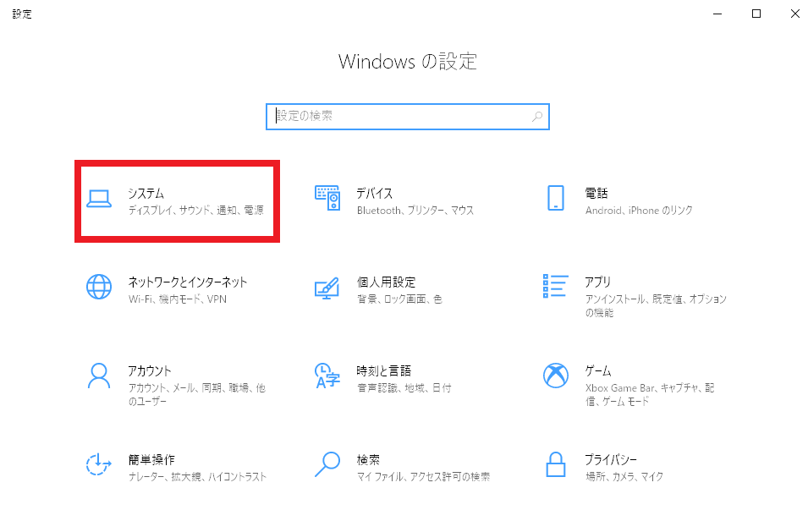Open the システム laptop icon
Screen dimensions: 808x532
[99, 198]
